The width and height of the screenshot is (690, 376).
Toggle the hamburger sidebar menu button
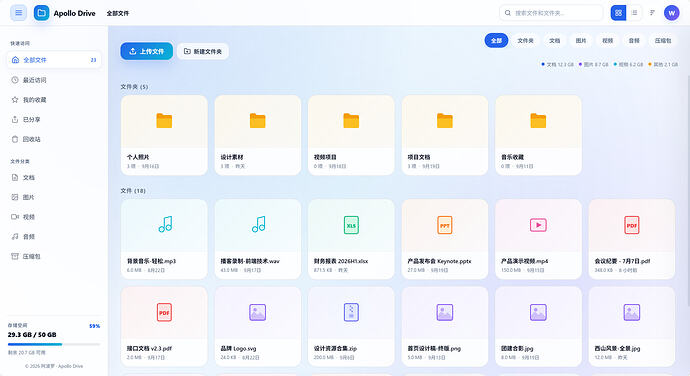coord(18,13)
